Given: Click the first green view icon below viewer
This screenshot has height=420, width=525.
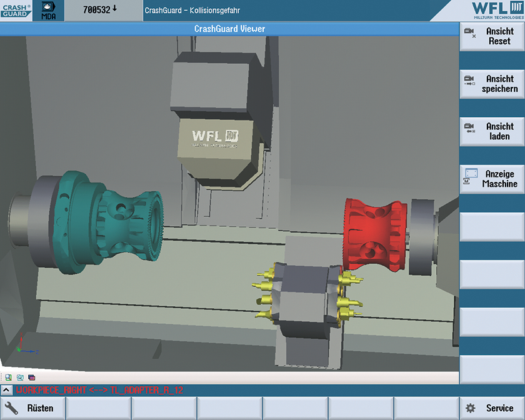Looking at the screenshot, I should click(9, 377).
